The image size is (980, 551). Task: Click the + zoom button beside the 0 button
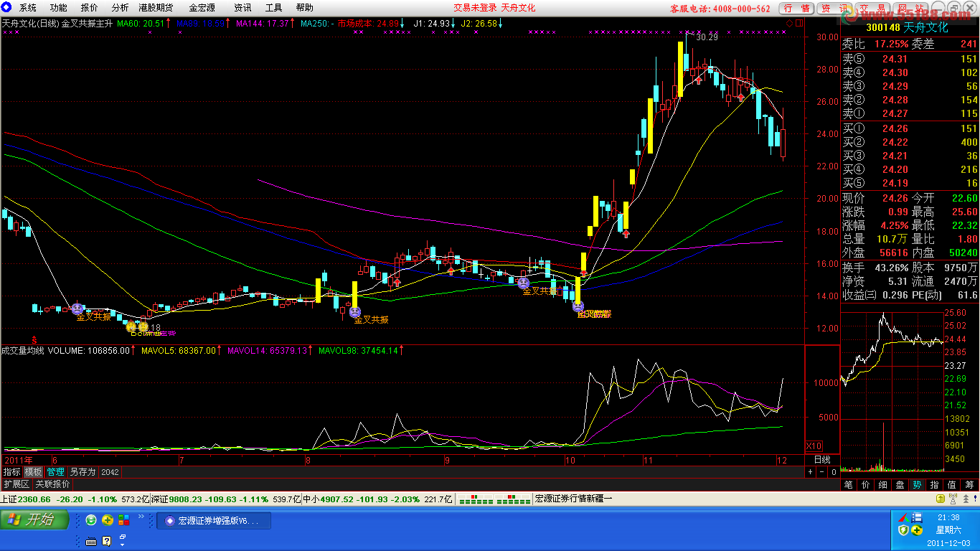coord(811,472)
